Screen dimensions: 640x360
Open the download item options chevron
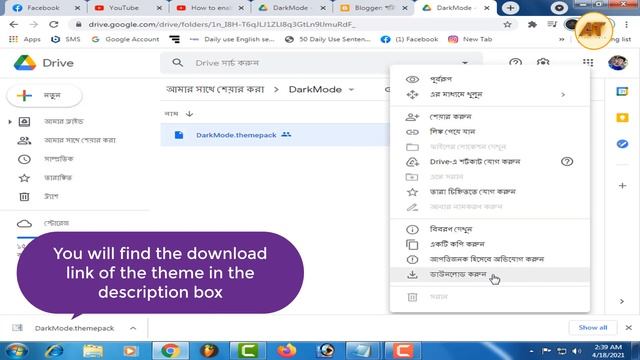(x=133, y=328)
